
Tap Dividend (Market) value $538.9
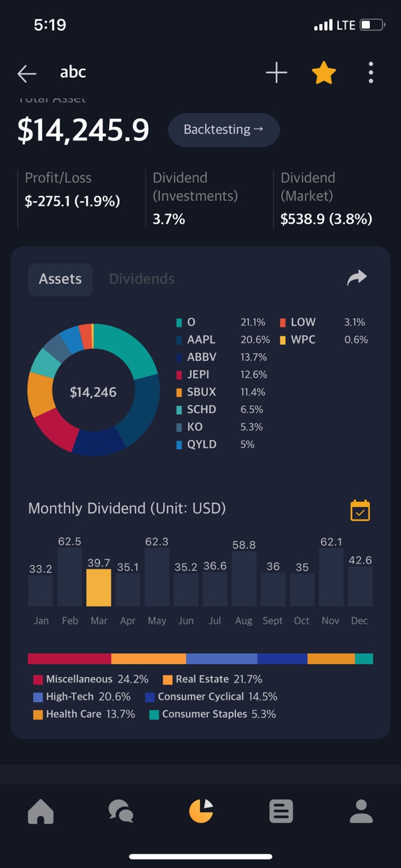(x=326, y=219)
